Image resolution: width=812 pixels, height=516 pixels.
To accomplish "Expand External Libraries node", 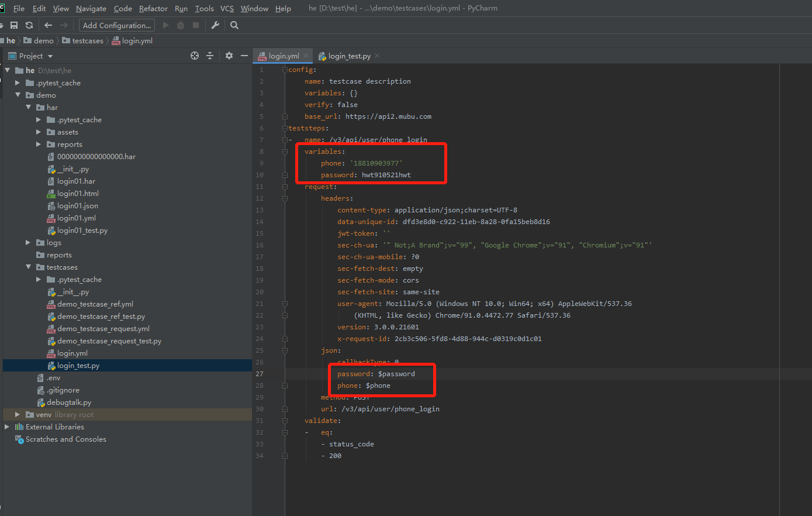I will (8, 426).
